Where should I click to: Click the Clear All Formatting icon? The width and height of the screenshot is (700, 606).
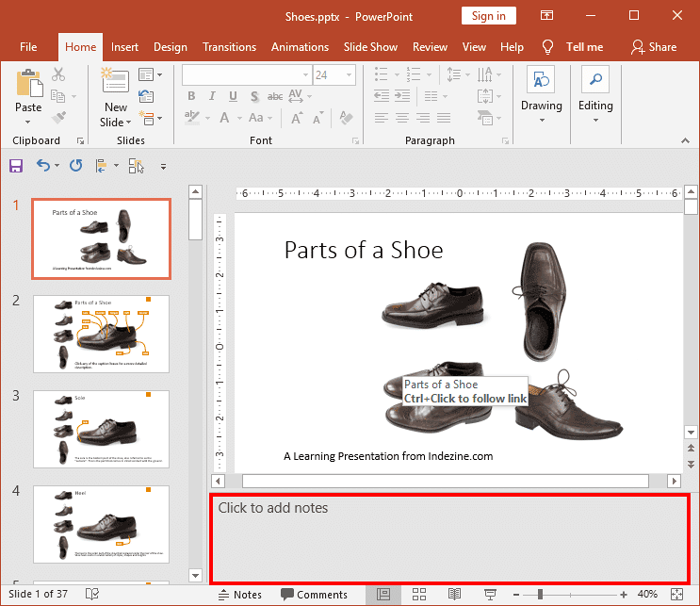346,118
